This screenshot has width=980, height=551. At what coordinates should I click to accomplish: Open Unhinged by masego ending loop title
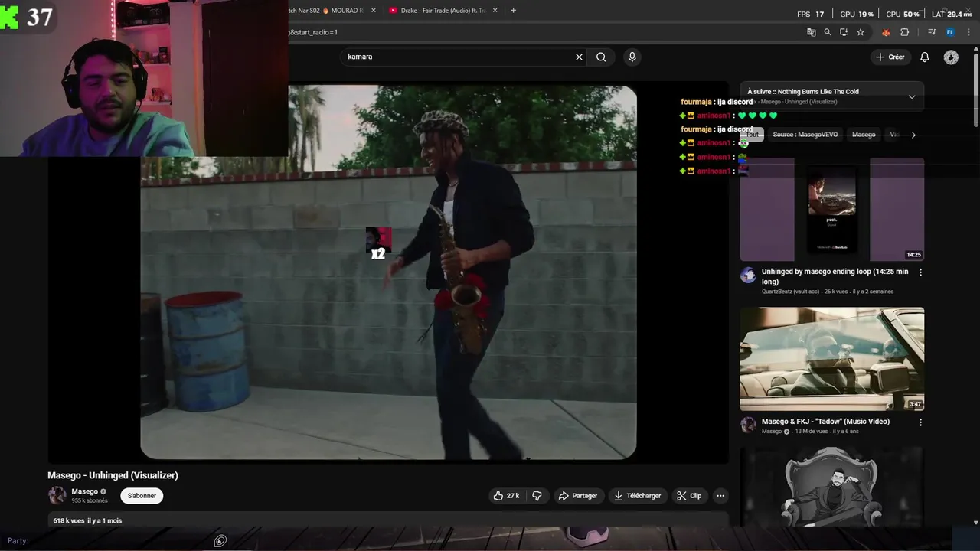[x=835, y=276]
